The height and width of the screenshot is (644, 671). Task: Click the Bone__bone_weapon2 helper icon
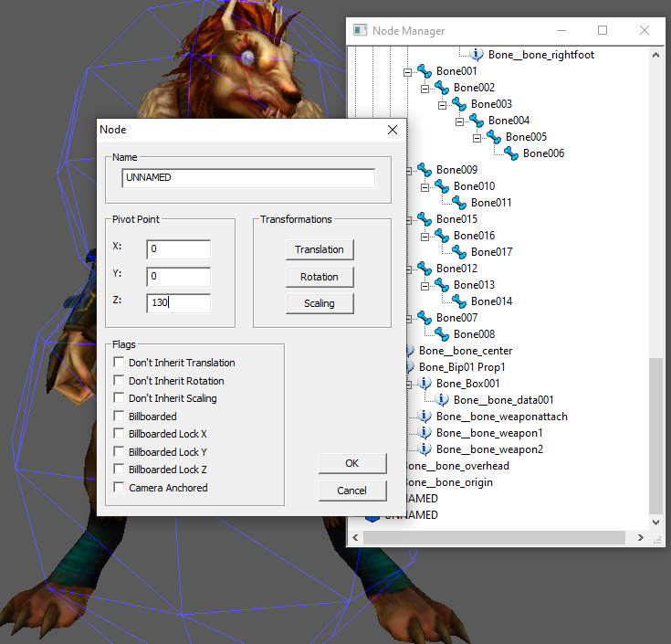pyautogui.click(x=425, y=449)
